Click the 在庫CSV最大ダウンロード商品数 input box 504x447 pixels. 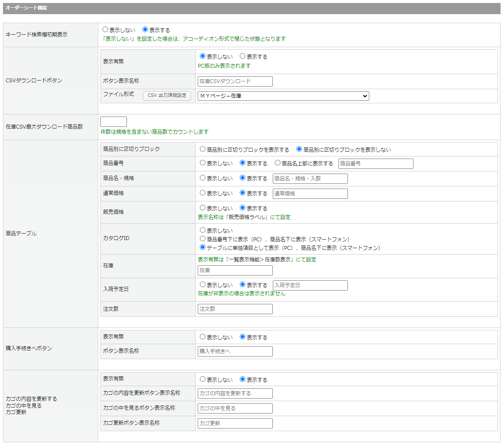[114, 122]
